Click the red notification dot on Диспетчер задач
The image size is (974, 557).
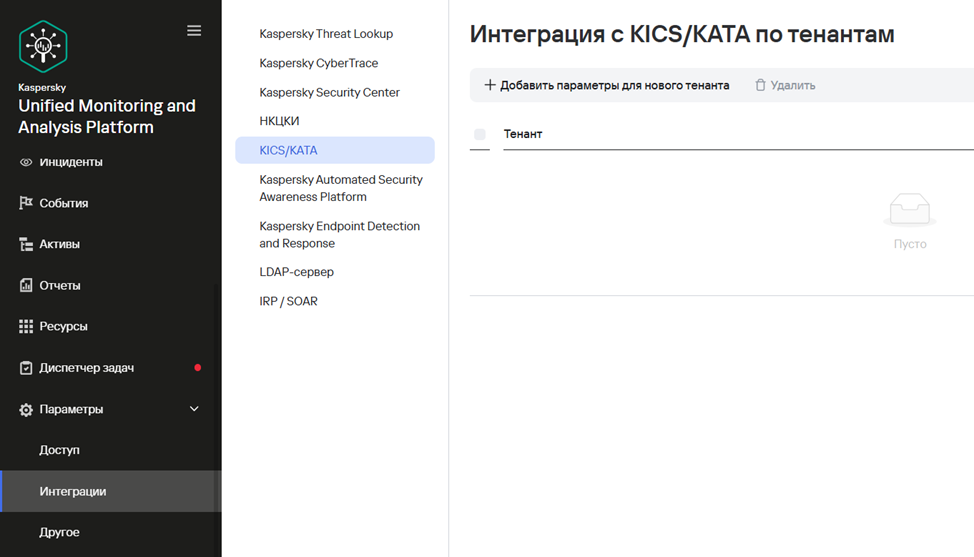coord(198,368)
